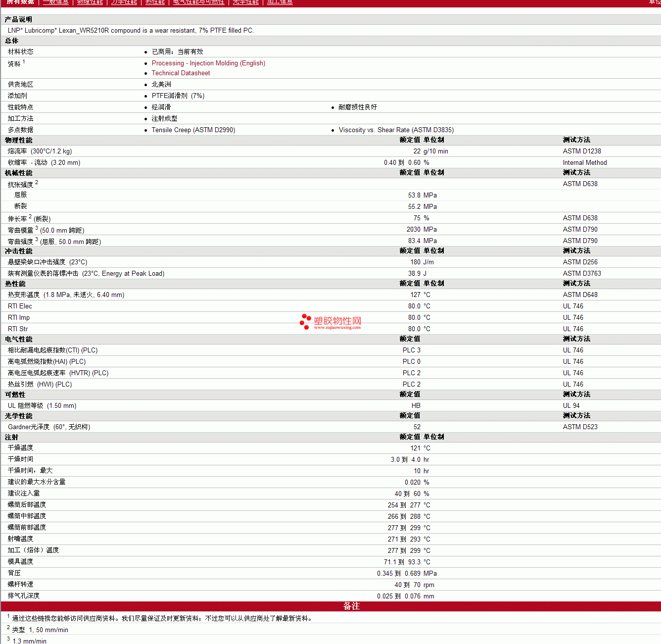This screenshot has height=644, width=661.
Task: Click the 螺杆转速 row label
Action: click(21, 585)
